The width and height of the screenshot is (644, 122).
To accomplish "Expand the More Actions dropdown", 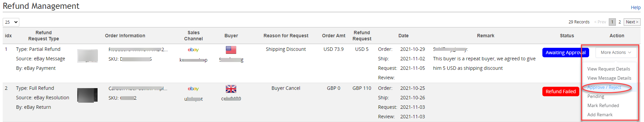I will coord(616,53).
